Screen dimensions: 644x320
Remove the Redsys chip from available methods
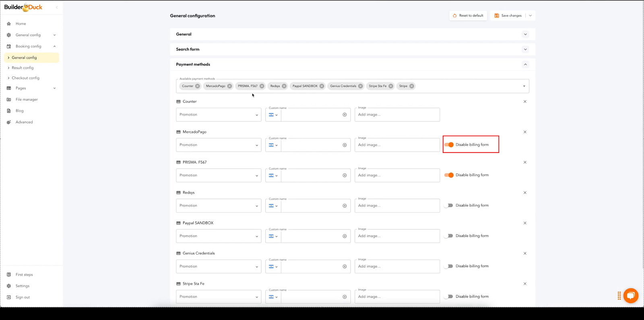pyautogui.click(x=284, y=86)
